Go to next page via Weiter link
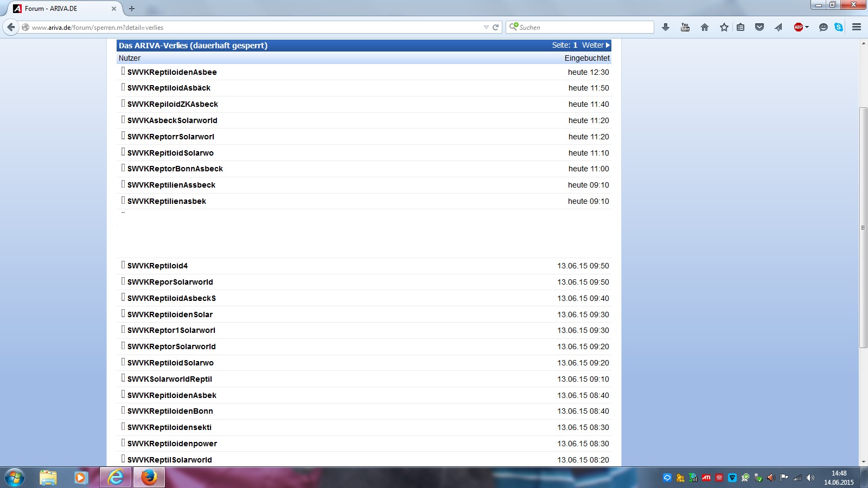Image resolution: width=868 pixels, height=488 pixels. tap(596, 46)
